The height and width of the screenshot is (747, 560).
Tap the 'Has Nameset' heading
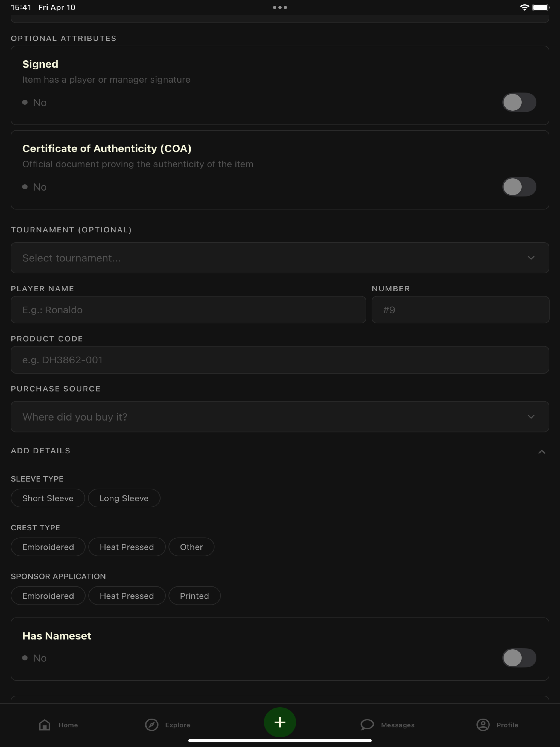point(57,636)
